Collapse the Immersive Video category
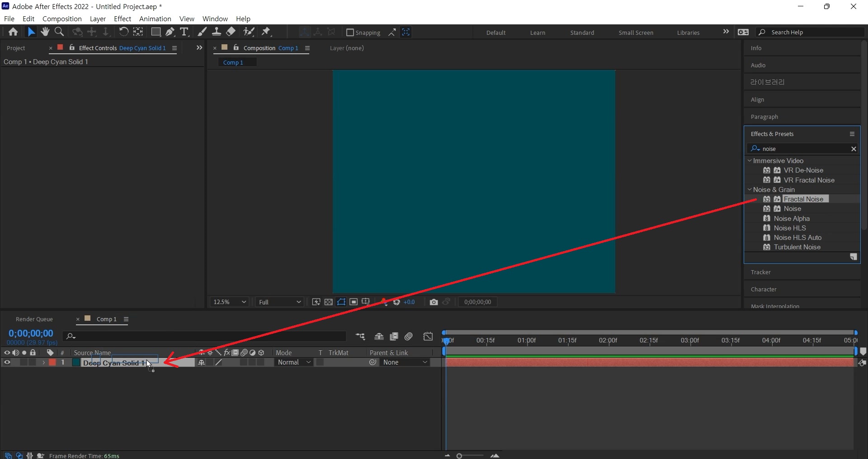The width and height of the screenshot is (868, 459). click(x=750, y=161)
